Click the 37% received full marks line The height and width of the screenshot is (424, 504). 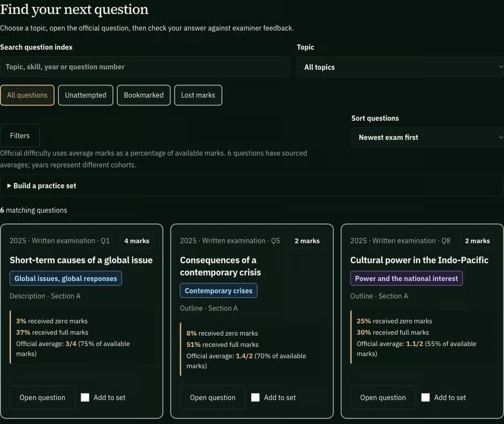pos(52,332)
